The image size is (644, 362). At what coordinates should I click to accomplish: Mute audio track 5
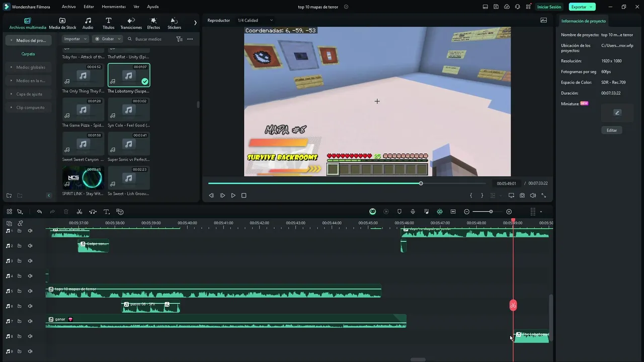click(x=30, y=291)
